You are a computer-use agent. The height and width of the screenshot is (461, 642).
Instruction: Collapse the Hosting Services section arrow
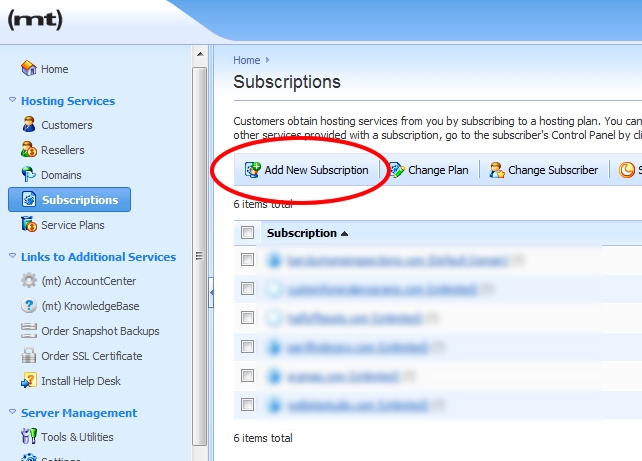click(x=12, y=99)
